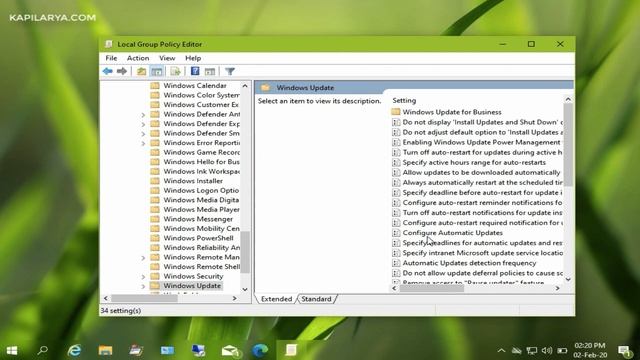Open File Explorer from taskbar

(x=105, y=350)
